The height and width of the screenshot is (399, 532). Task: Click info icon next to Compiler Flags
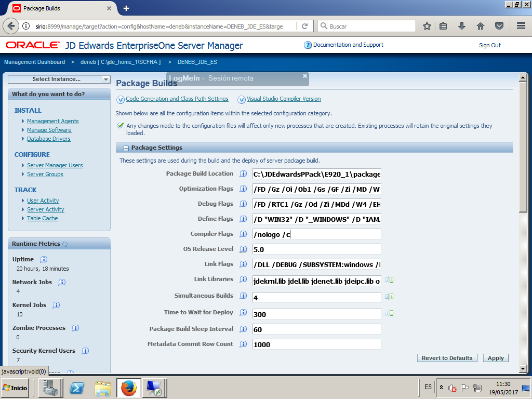pos(243,234)
